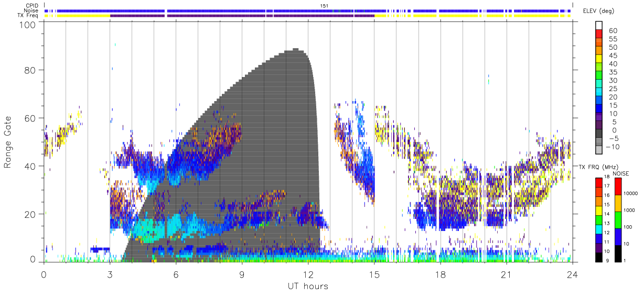
Task: Click the black bottom swatch of TX FRQ colorbar
Action: pos(599,256)
